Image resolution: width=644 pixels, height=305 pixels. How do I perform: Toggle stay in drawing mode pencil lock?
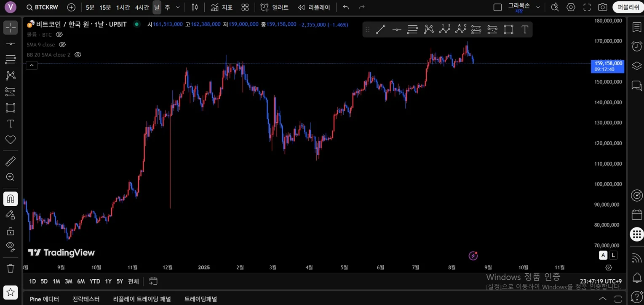(11, 215)
